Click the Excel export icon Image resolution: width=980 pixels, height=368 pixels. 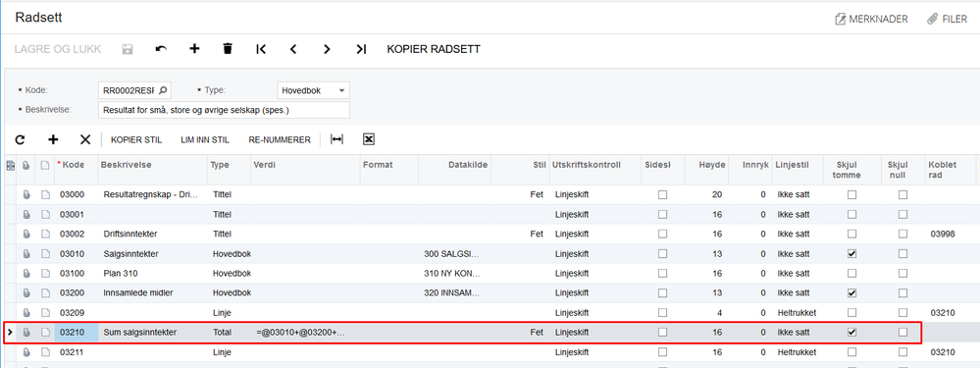point(369,139)
